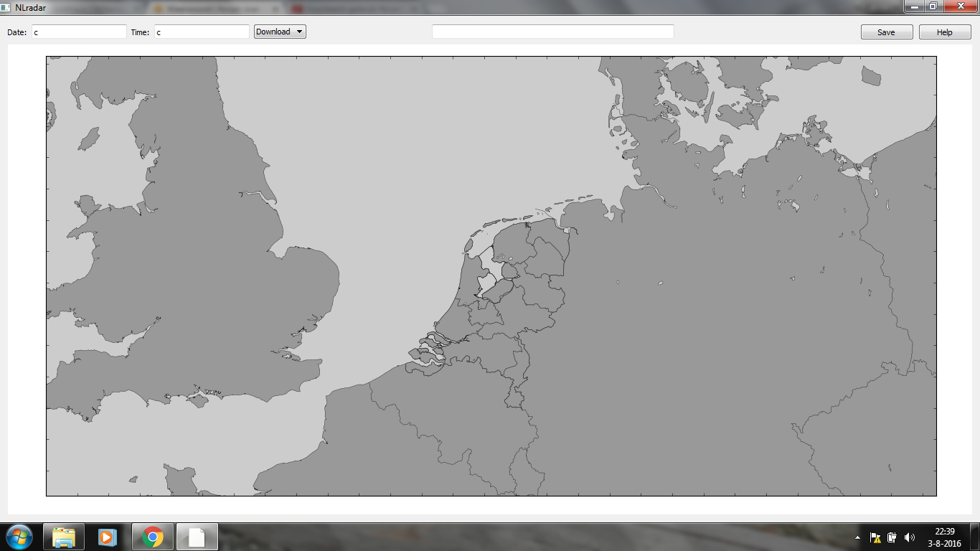Open the volume control in the tray

(910, 537)
